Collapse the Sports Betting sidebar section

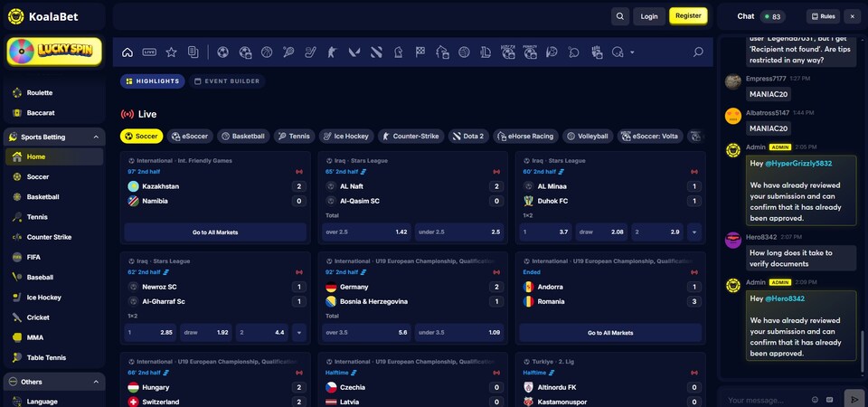[x=96, y=137]
